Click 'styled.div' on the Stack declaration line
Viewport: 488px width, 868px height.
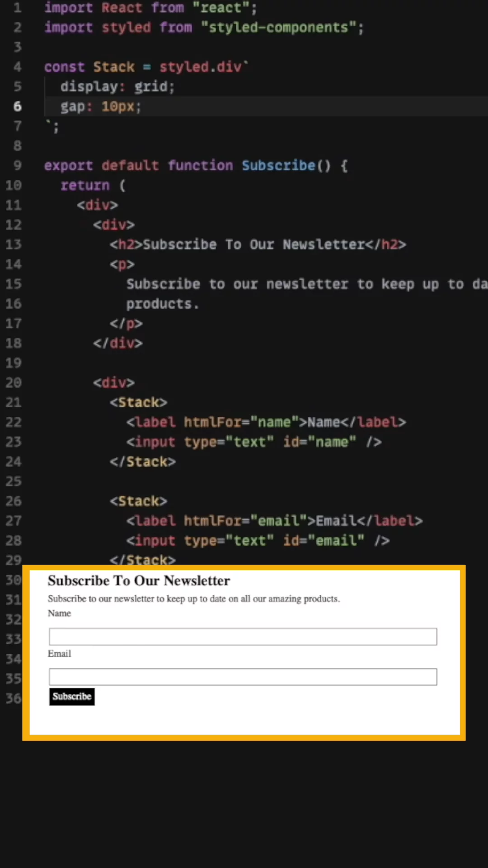tap(201, 67)
